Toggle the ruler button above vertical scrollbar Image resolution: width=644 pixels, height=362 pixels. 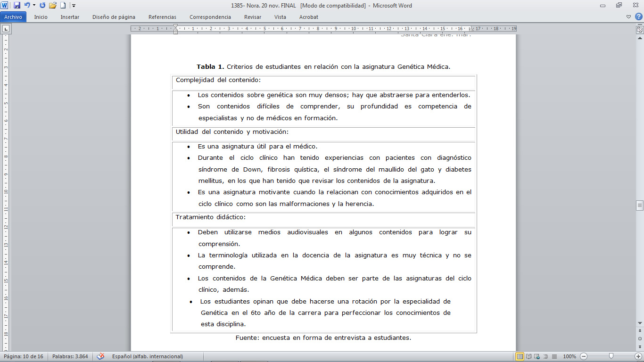pos(640,29)
